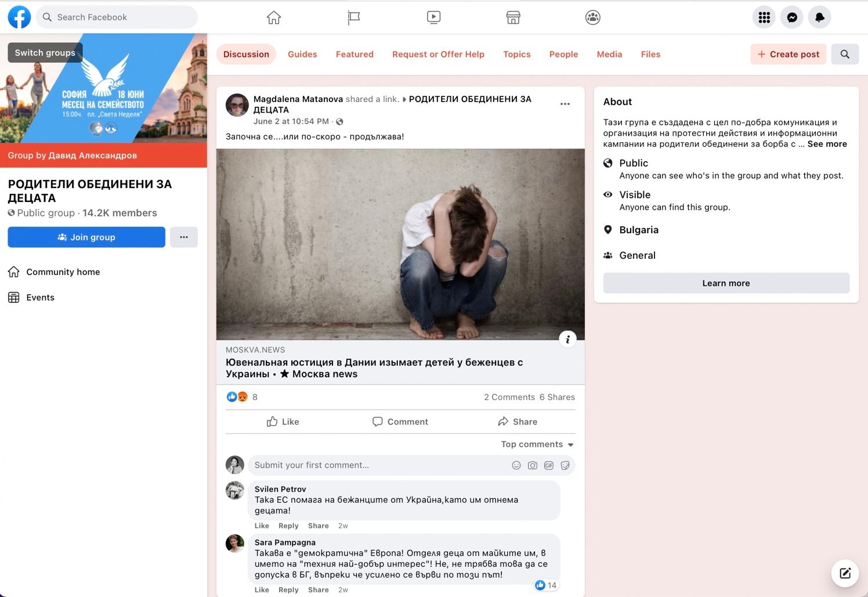The image size is (868, 597).
Task: Open Watch video icon in top navigation
Action: [x=433, y=17]
